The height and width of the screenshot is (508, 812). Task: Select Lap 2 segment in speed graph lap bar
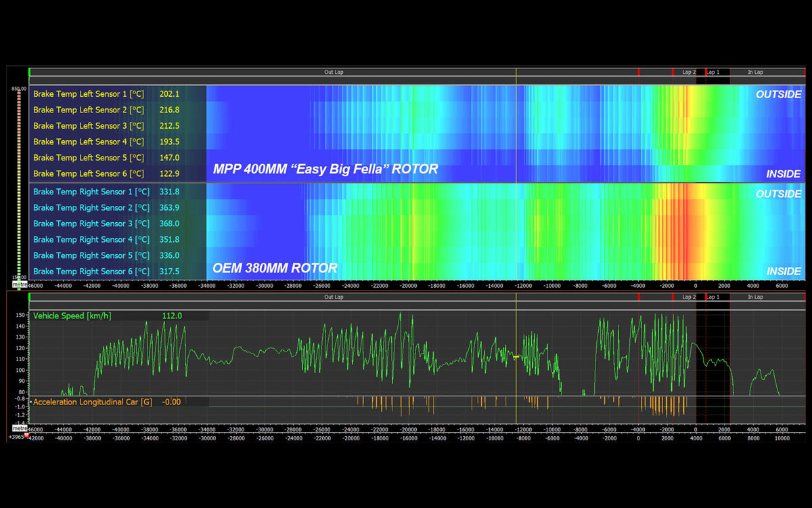click(x=689, y=297)
